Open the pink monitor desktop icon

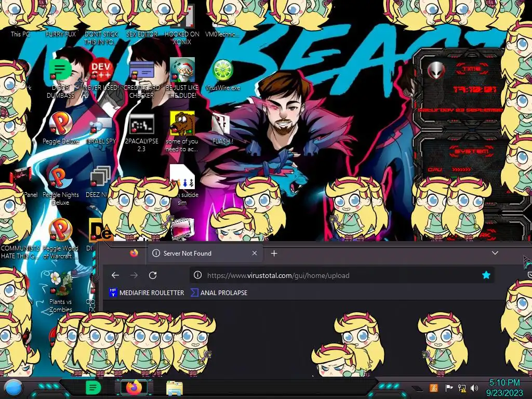click(182, 229)
